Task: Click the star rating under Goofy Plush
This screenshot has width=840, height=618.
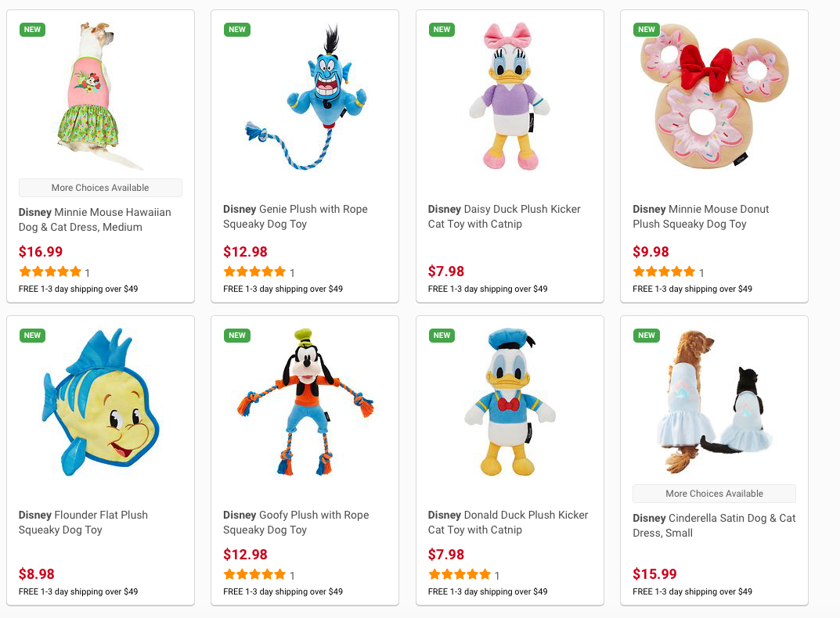Action: [254, 575]
